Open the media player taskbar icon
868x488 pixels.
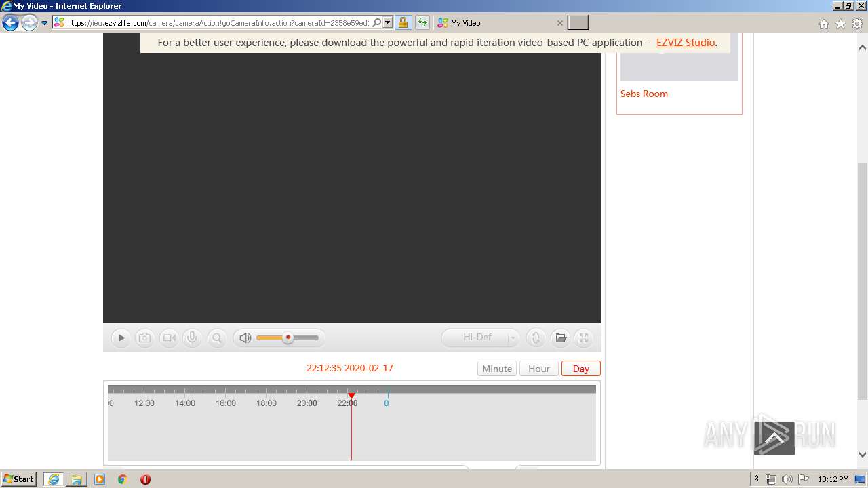point(100,479)
